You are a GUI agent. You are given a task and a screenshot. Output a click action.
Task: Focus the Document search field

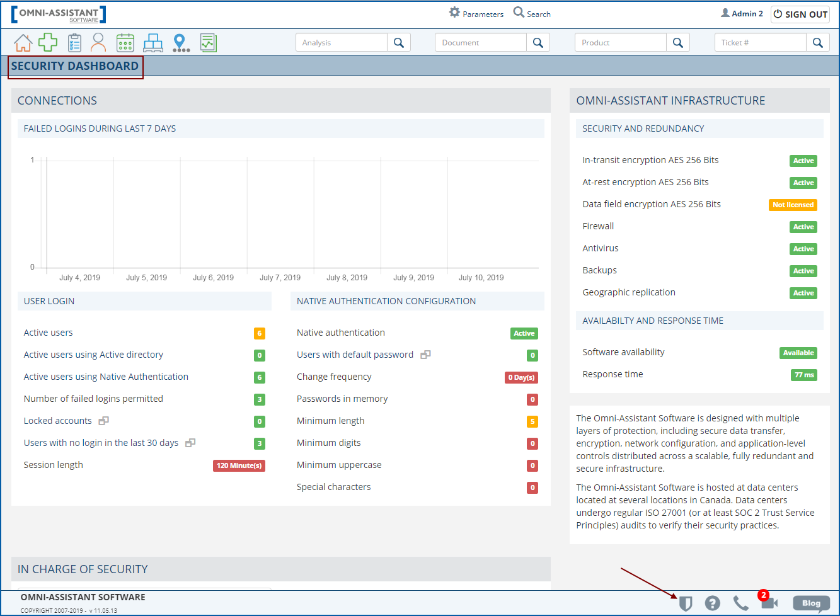coord(481,42)
